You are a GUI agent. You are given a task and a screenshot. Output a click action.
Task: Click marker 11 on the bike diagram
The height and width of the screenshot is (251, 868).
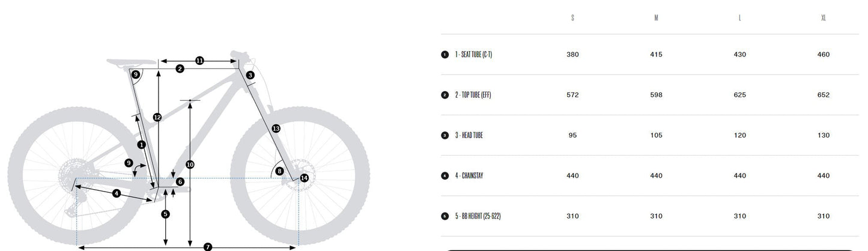pyautogui.click(x=199, y=60)
